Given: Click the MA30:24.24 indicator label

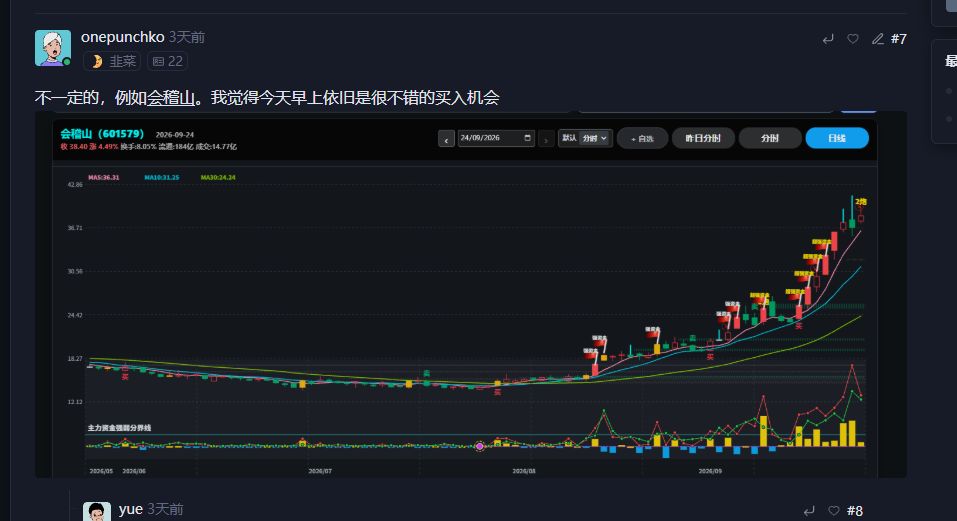Looking at the screenshot, I should point(218,178).
